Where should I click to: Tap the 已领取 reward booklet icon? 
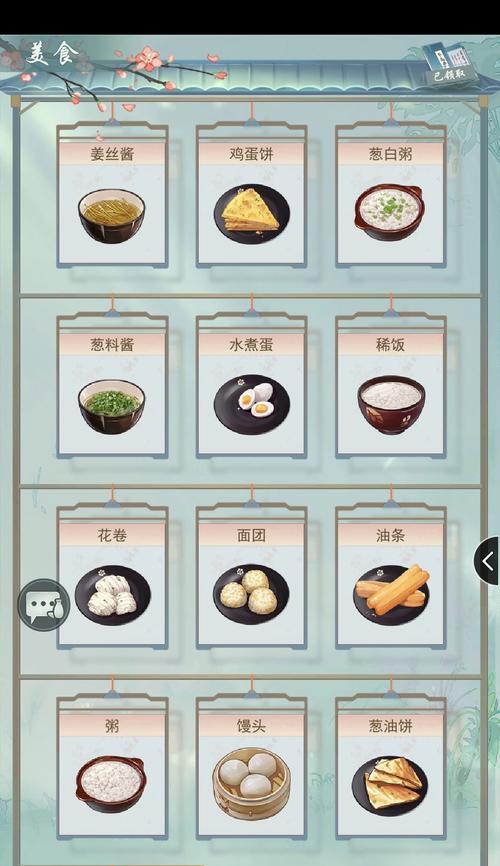[450, 65]
